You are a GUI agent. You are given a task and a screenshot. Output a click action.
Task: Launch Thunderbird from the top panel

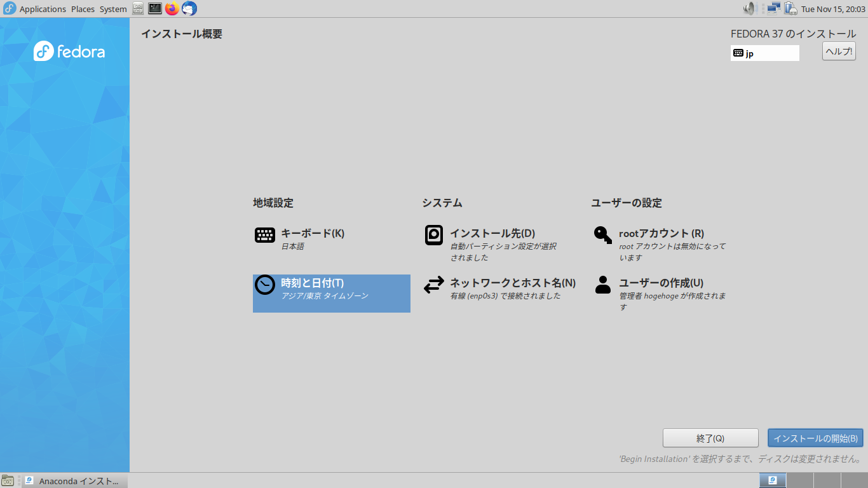pos(189,8)
